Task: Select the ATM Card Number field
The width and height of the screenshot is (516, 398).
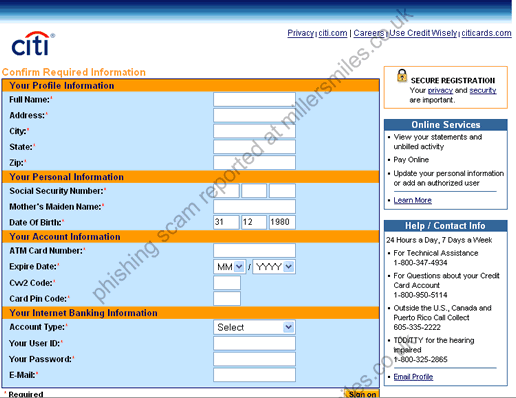Action: 254,250
